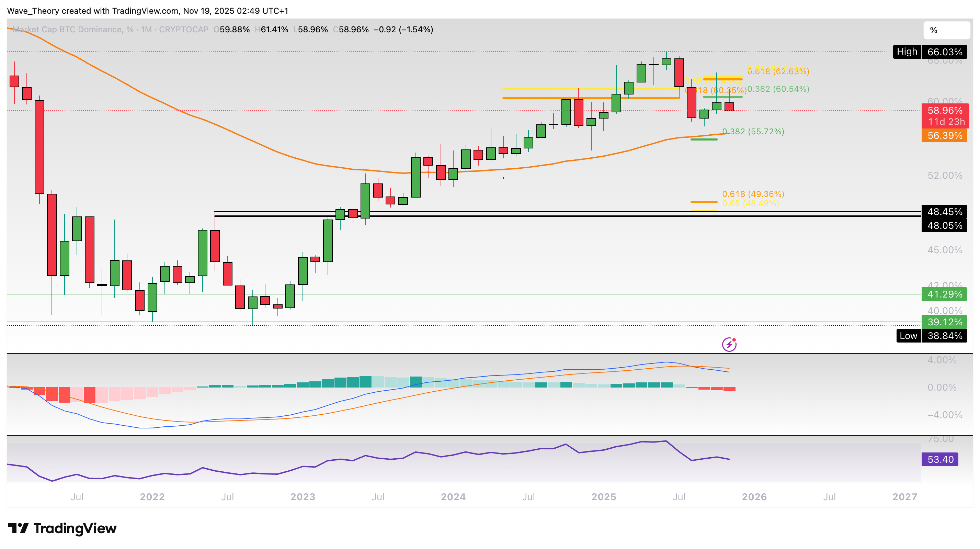Click the purple 53.40 RSI value tag
Screen dimensions: 980x549
pyautogui.click(x=940, y=459)
